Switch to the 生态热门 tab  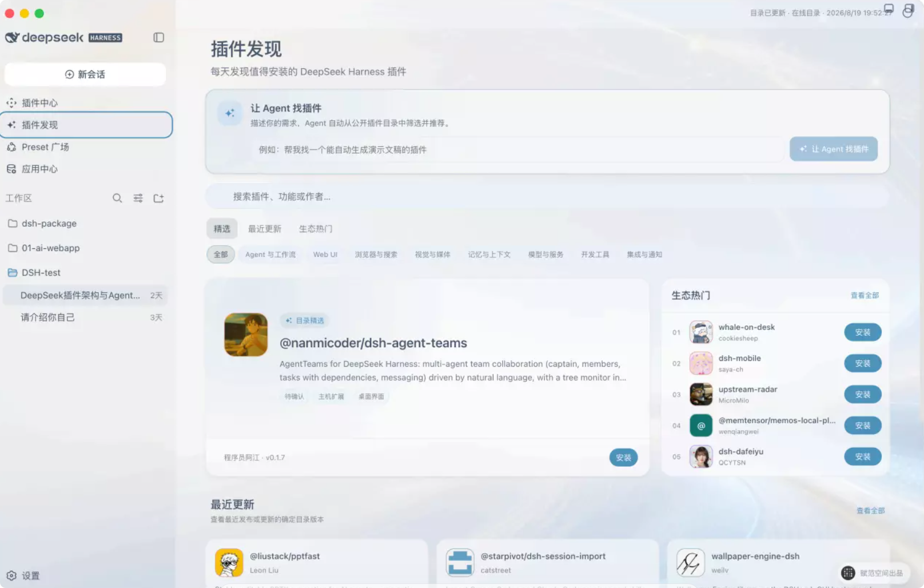coord(316,229)
